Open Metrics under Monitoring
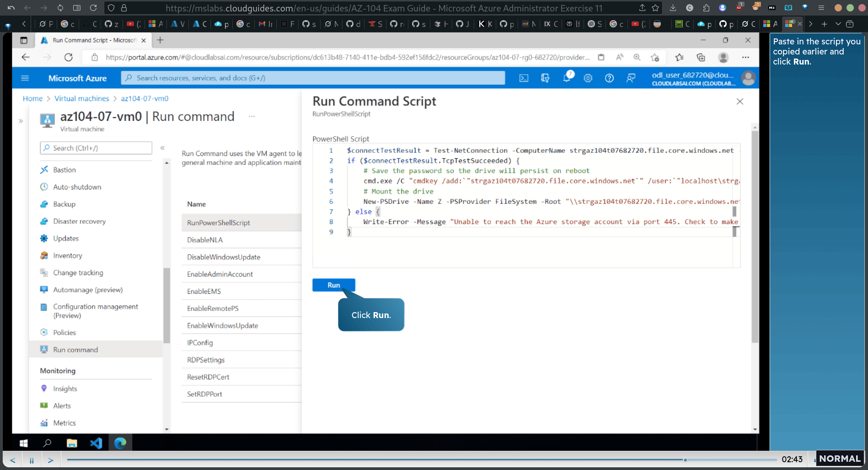This screenshot has height=470, width=868. (64, 423)
